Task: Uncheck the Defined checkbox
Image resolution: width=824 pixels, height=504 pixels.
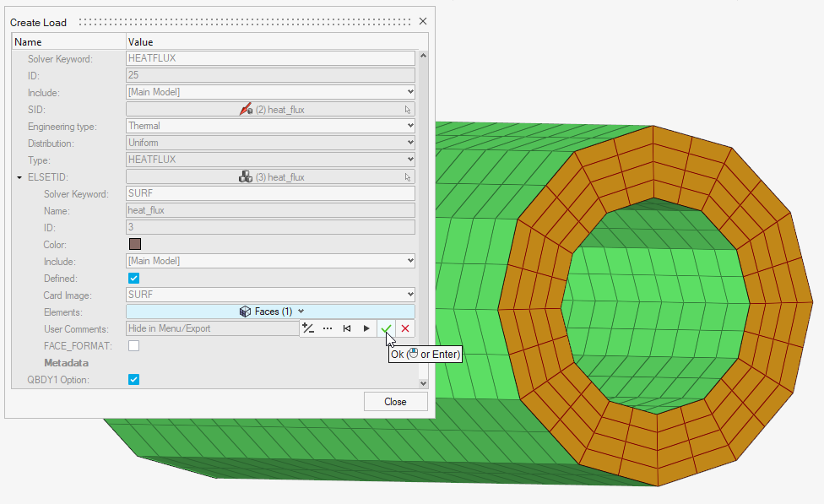Action: click(133, 278)
